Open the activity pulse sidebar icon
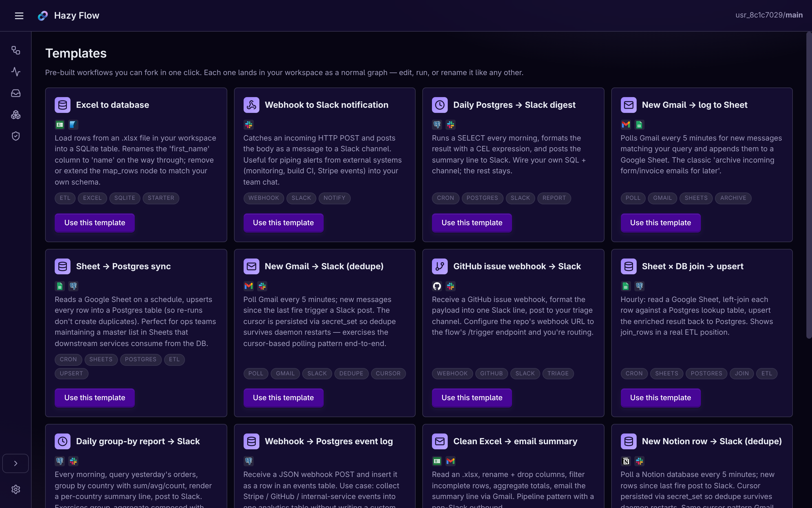This screenshot has width=812, height=508. coord(16,72)
